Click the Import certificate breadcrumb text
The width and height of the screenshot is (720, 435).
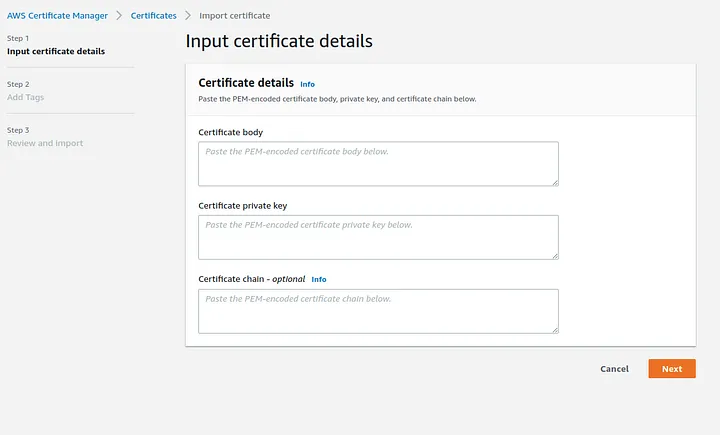click(235, 16)
